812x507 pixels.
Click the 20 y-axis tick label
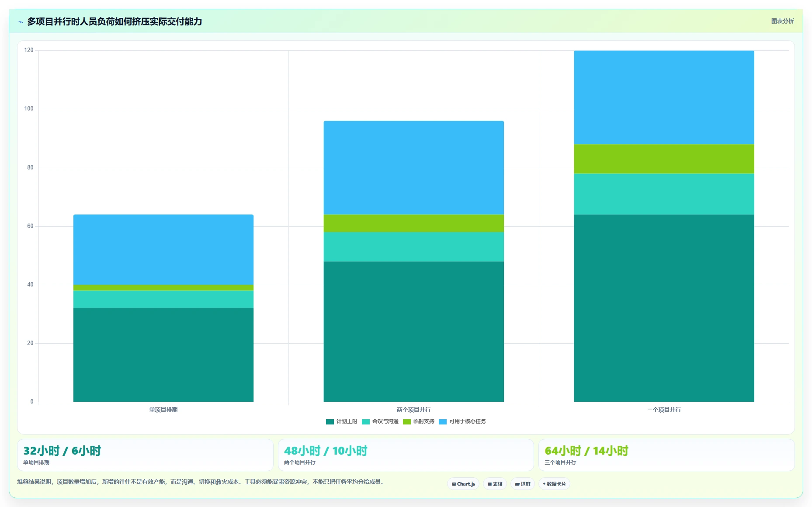coord(30,343)
